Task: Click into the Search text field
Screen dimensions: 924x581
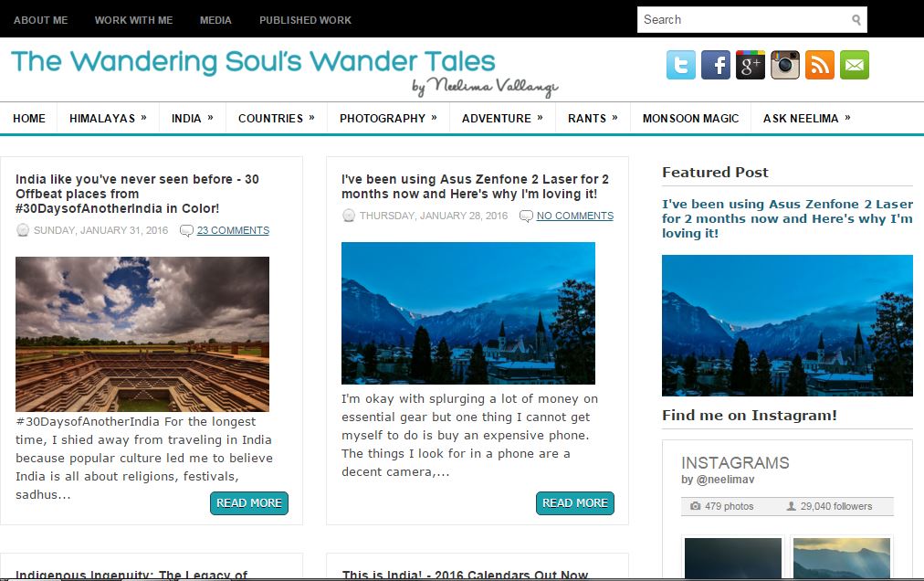Action: click(744, 20)
